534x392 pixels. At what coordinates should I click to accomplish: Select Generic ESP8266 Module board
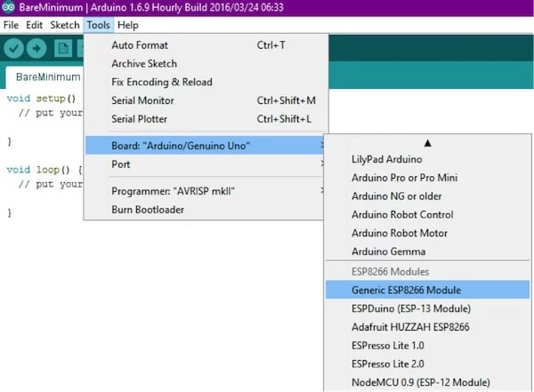(428, 290)
